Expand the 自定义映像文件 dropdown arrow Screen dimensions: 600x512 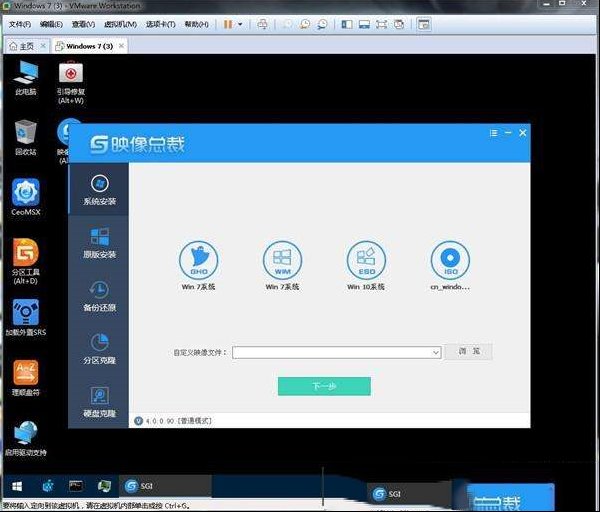click(x=436, y=352)
